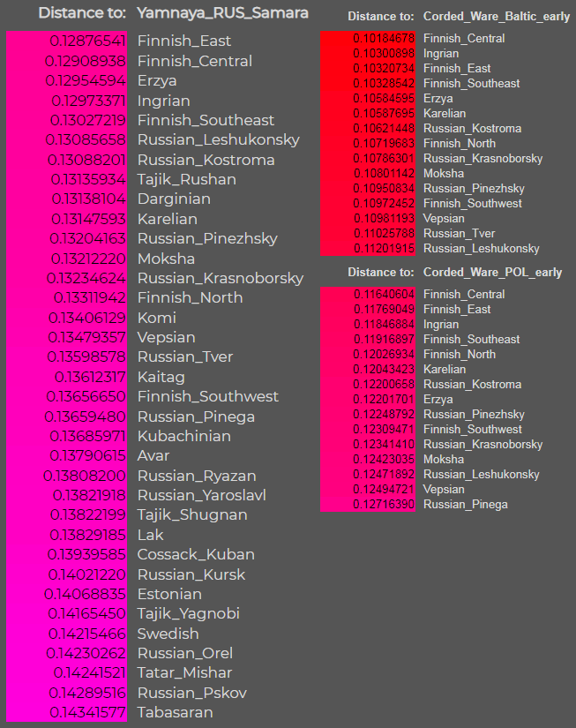The image size is (576, 728).
Task: Select value 0.10184678 in Baltic list
Action: coord(384,39)
